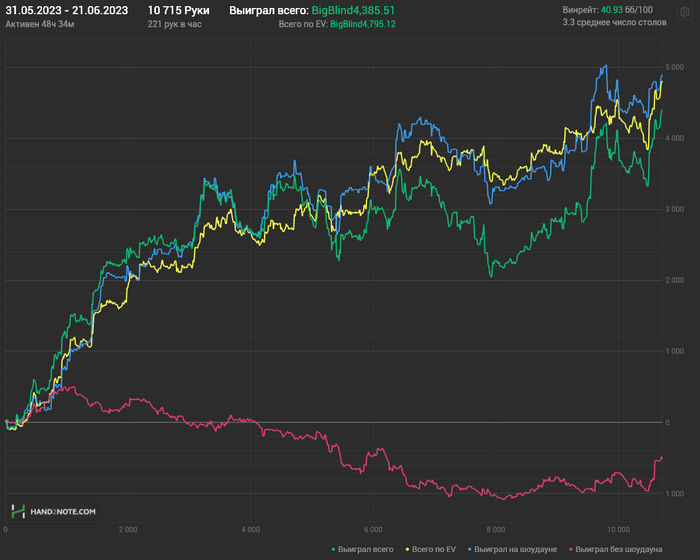
Task: Click the 'Всего по EV' legend label
Action: pyautogui.click(x=434, y=549)
